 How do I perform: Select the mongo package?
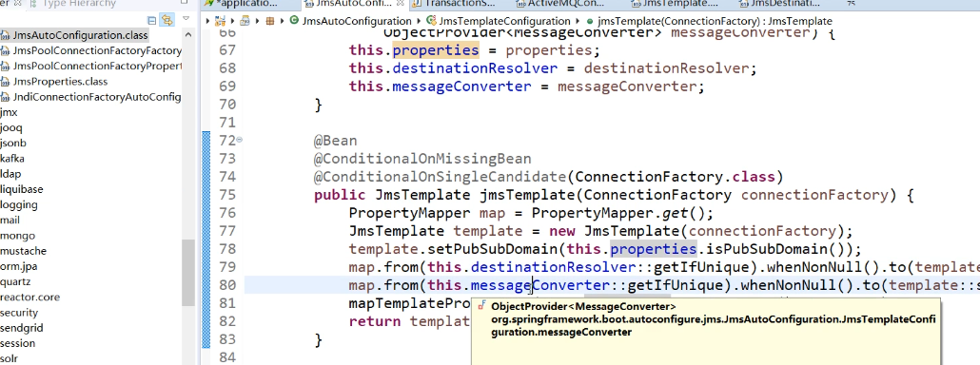17,235
